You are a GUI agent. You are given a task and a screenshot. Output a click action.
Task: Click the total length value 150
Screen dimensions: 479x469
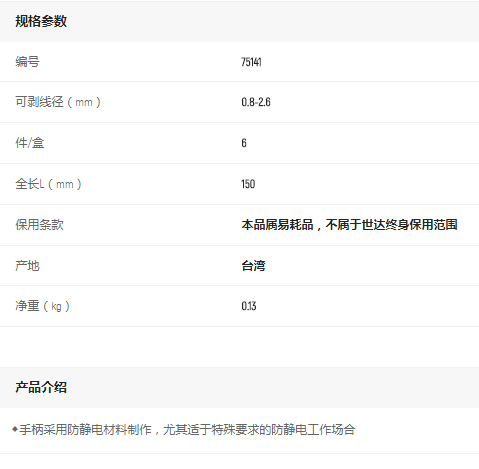[x=248, y=184]
